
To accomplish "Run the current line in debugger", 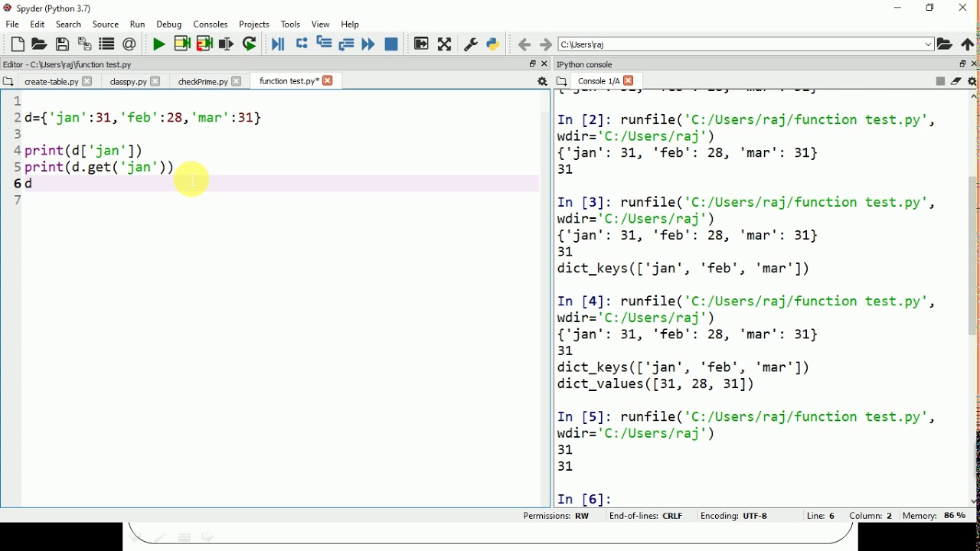I will pos(302,44).
